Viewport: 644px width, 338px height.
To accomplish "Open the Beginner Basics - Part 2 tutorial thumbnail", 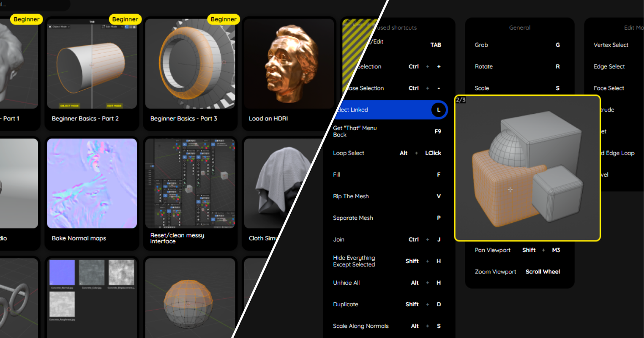I will coord(92,64).
